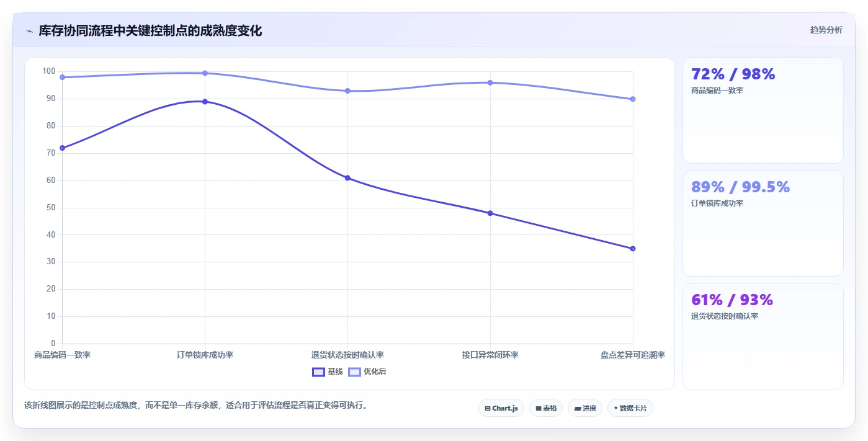
Task: Toggle the 基线 series in the legend
Action: 328,372
